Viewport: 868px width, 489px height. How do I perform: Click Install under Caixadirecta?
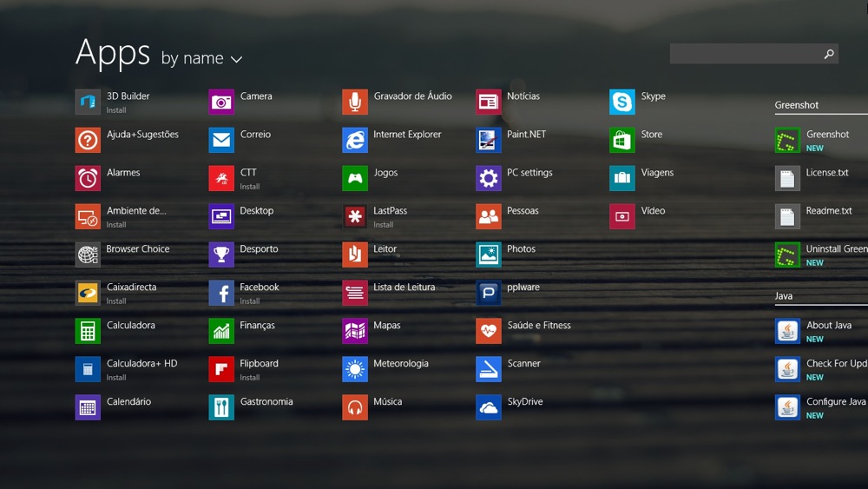coord(116,301)
